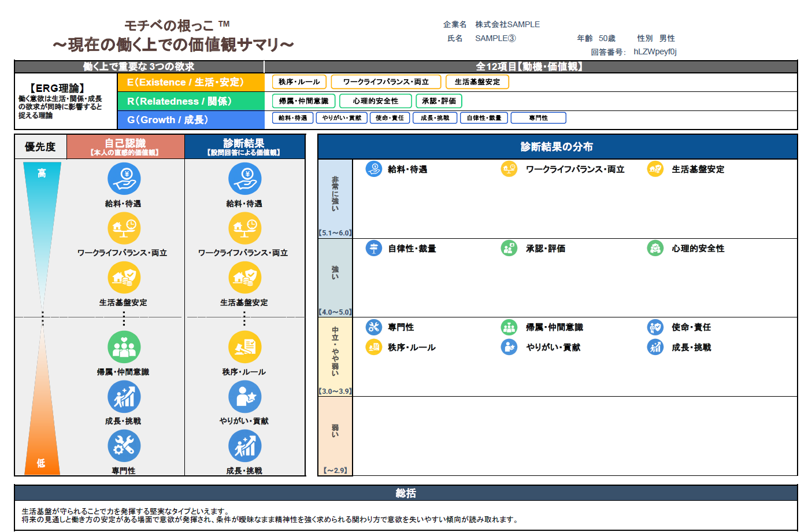
Task: Click the やりがい・貢献 star icon in 診断結果 column
Action: tap(244, 397)
